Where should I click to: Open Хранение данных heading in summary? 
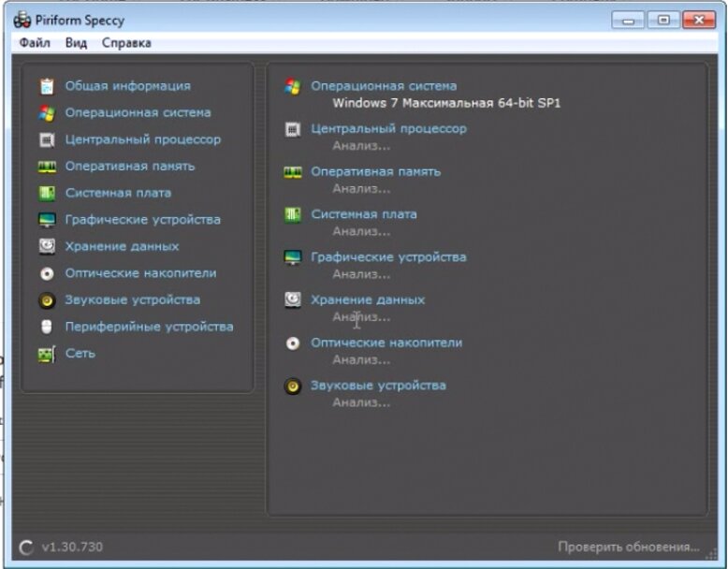pyautogui.click(x=368, y=300)
